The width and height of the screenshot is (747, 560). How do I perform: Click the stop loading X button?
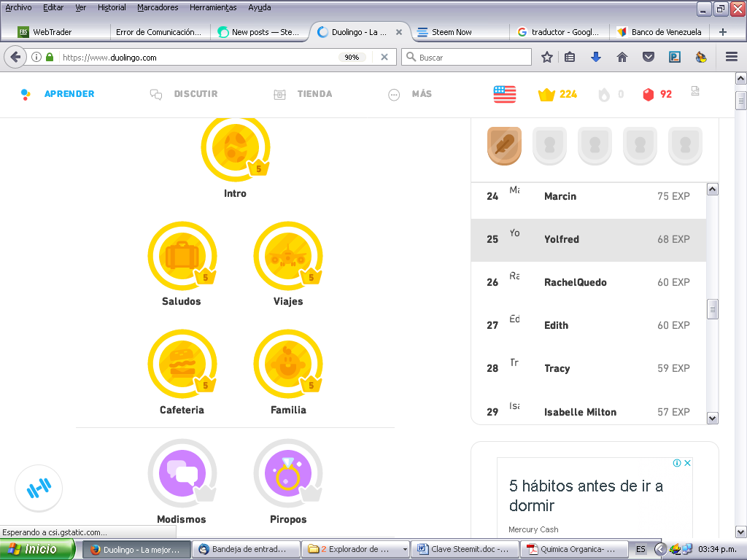(384, 57)
